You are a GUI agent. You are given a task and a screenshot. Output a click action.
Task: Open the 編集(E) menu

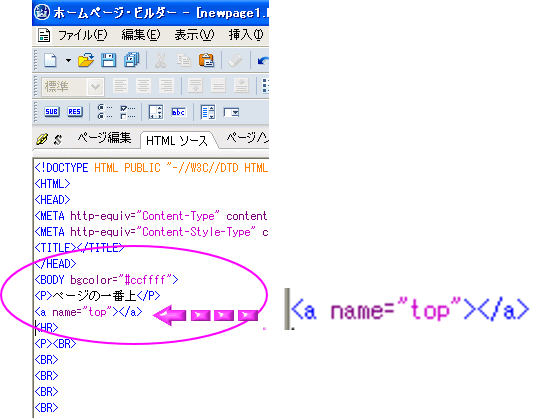(141, 35)
